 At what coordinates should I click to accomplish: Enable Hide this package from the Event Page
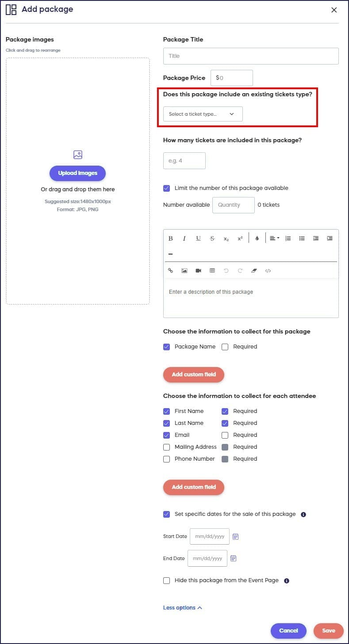click(x=167, y=580)
